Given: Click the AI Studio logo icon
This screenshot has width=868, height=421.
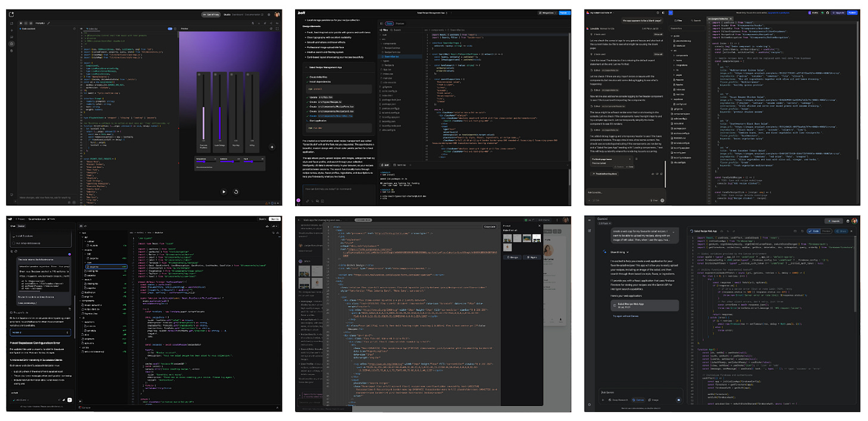Looking at the screenshot, I should tap(11, 14).
